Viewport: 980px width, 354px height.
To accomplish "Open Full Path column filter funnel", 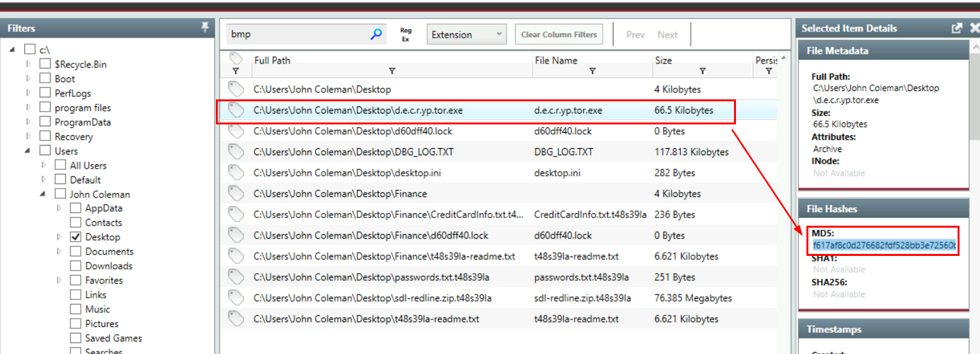I will pyautogui.click(x=392, y=71).
